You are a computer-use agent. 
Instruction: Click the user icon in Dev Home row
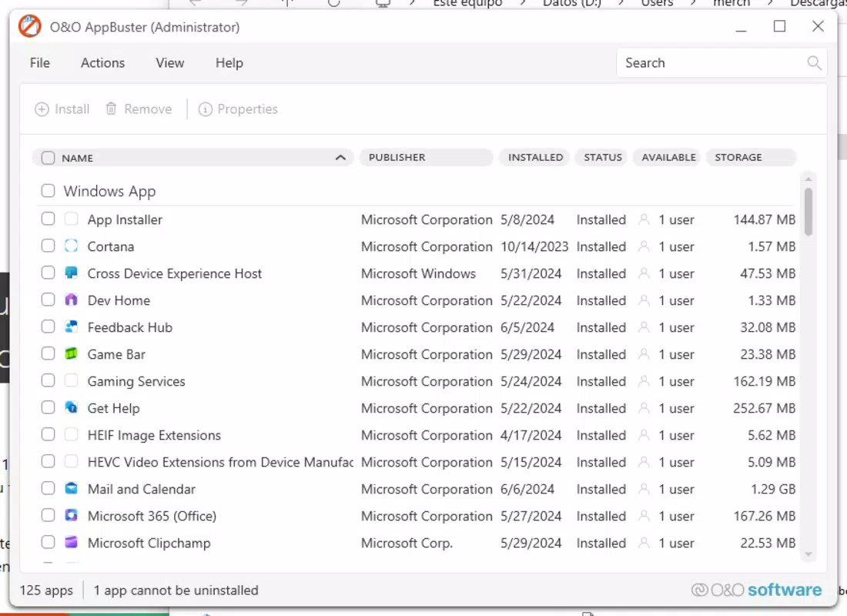point(644,300)
